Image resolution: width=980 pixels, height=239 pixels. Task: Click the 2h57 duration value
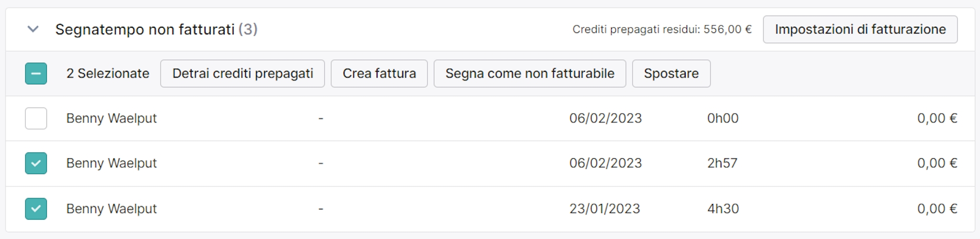tap(722, 163)
